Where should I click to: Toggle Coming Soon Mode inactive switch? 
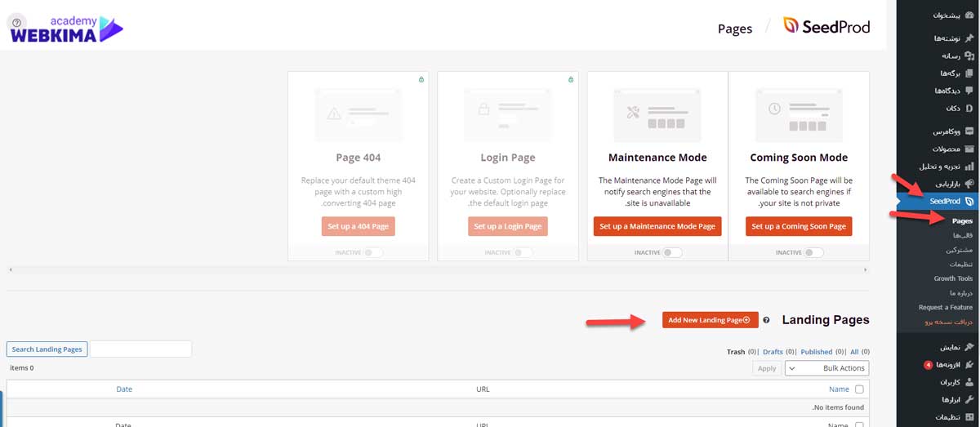pos(813,252)
